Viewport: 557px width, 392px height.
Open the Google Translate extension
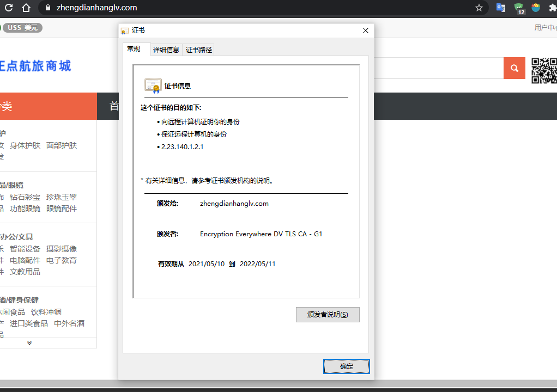tap(501, 8)
